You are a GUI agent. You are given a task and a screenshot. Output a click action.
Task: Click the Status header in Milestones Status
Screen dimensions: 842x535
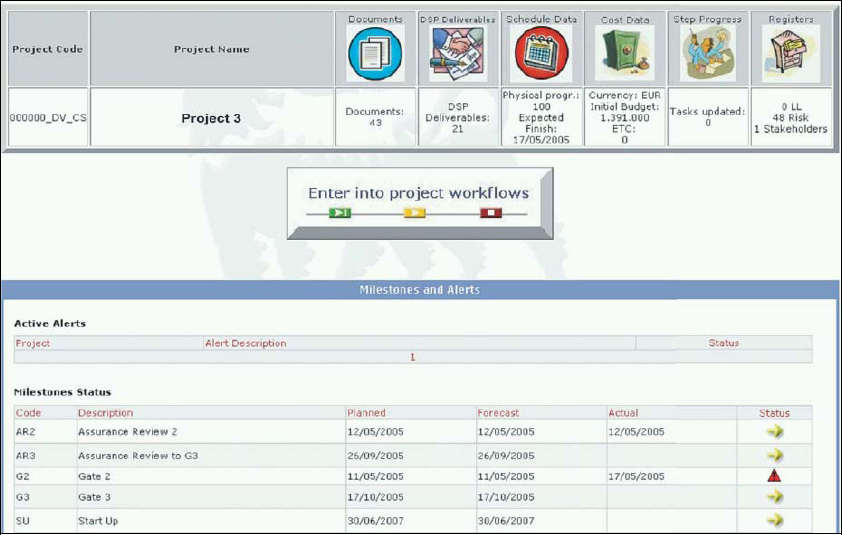tap(774, 413)
